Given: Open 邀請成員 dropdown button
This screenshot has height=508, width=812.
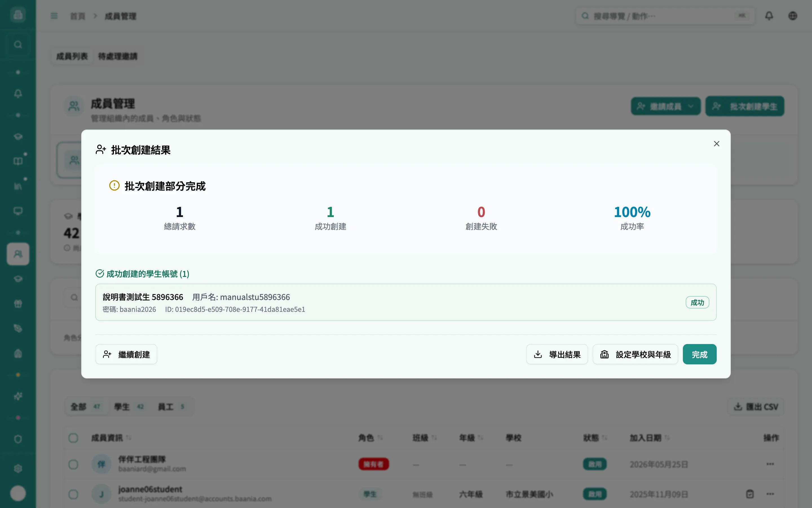Looking at the screenshot, I should point(665,106).
